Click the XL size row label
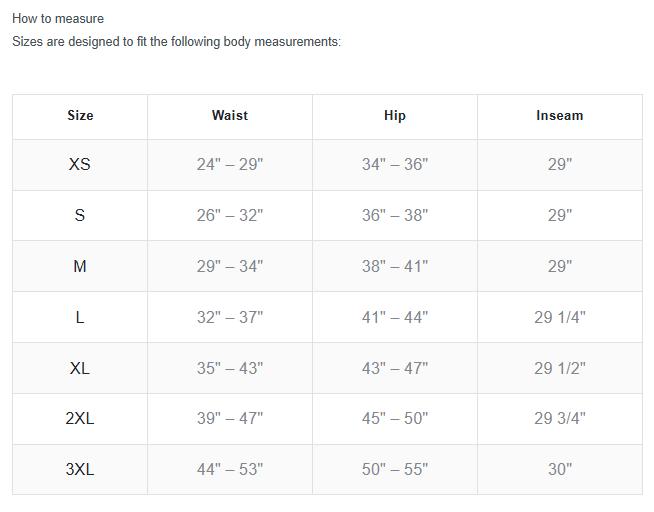This screenshot has width=654, height=512. pyautogui.click(x=80, y=368)
